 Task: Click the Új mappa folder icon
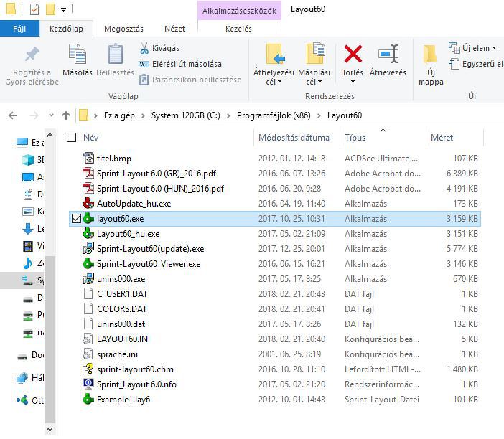point(430,54)
